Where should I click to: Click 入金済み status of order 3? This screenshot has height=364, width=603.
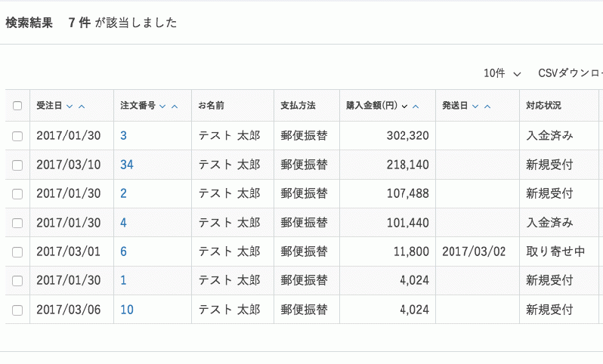click(549, 136)
